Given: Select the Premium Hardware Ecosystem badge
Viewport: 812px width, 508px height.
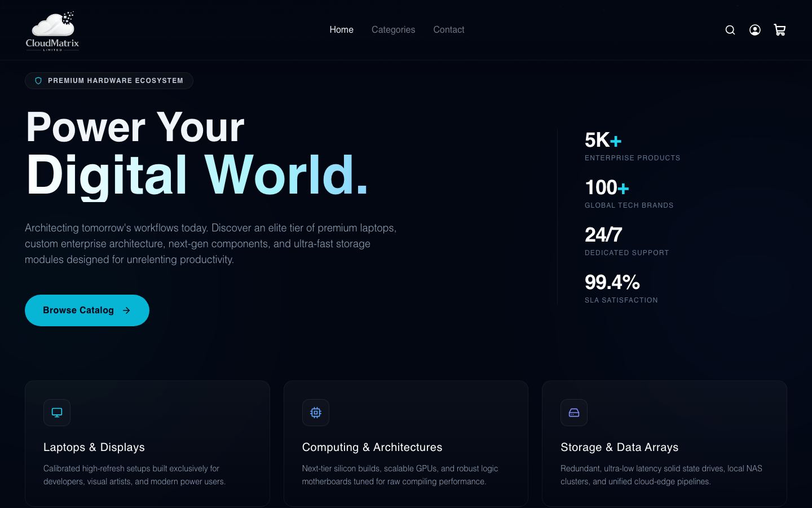Looking at the screenshot, I should click(109, 81).
